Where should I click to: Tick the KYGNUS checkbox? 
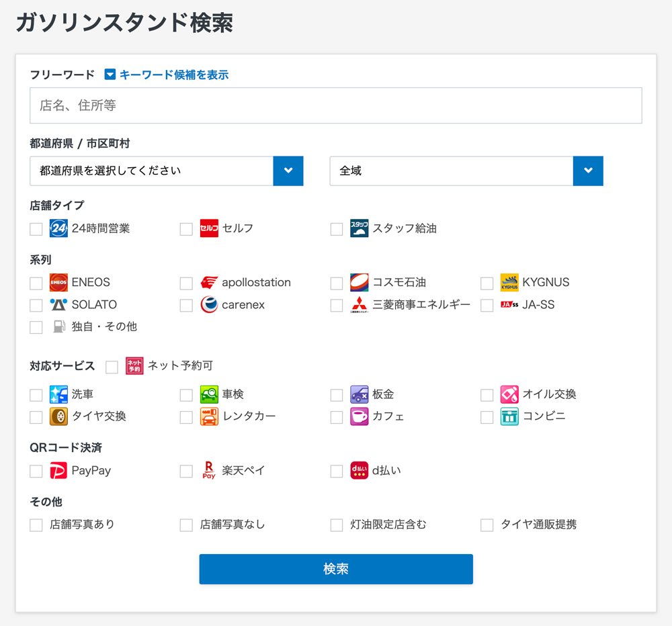coord(487,283)
